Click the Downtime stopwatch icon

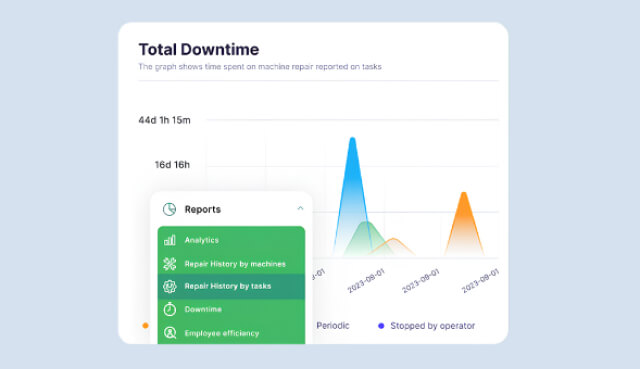[169, 309]
